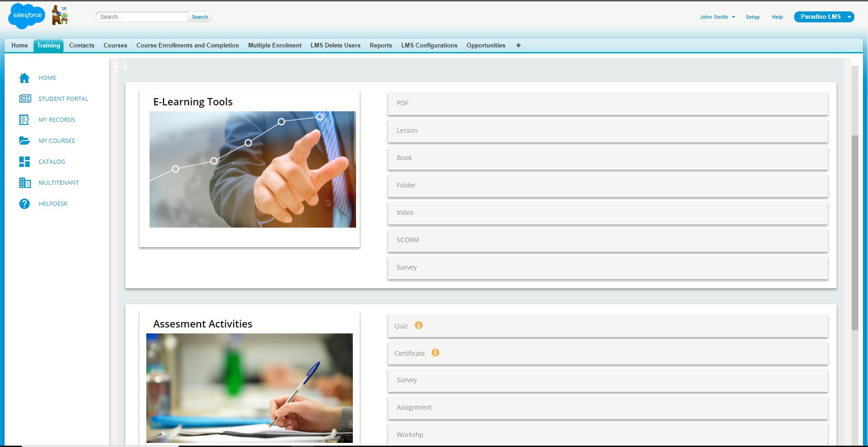Open the Opportunities tab
The height and width of the screenshot is (447, 868).
tap(486, 45)
